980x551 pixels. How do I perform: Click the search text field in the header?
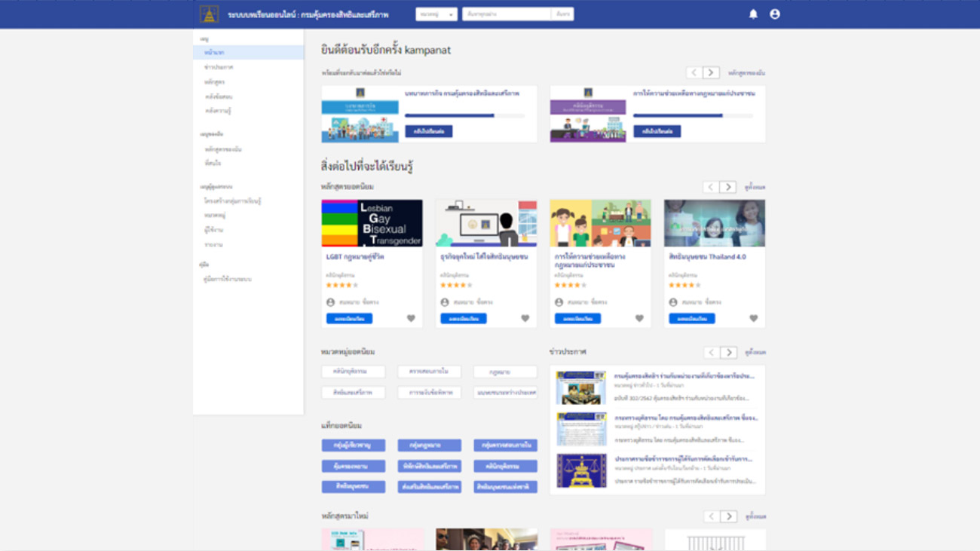[507, 14]
